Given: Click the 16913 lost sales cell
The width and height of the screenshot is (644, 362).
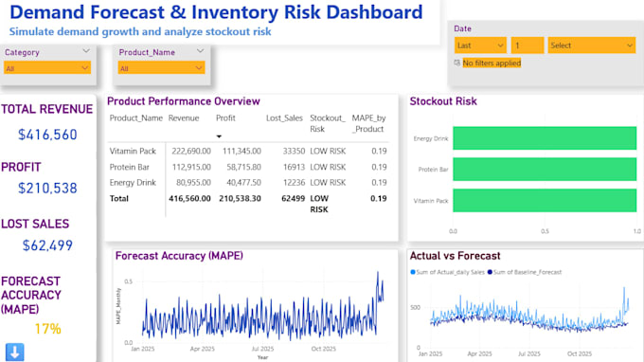Looking at the screenshot, I should click(295, 167).
